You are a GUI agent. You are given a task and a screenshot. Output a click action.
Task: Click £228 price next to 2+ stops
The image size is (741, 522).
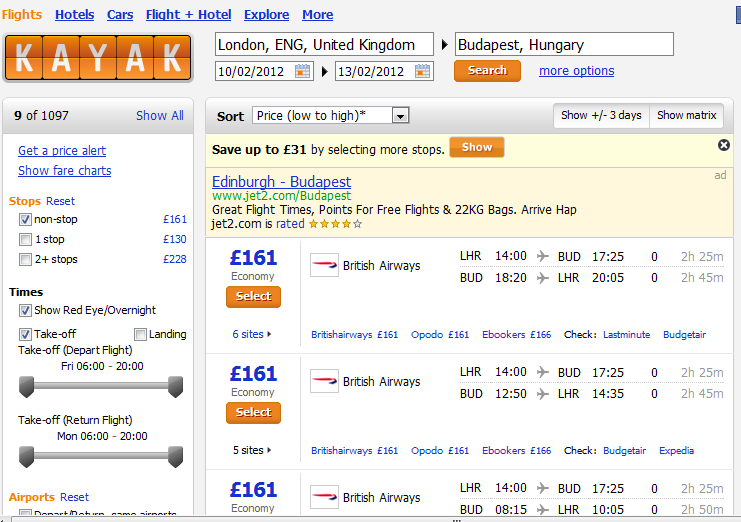coord(175,259)
